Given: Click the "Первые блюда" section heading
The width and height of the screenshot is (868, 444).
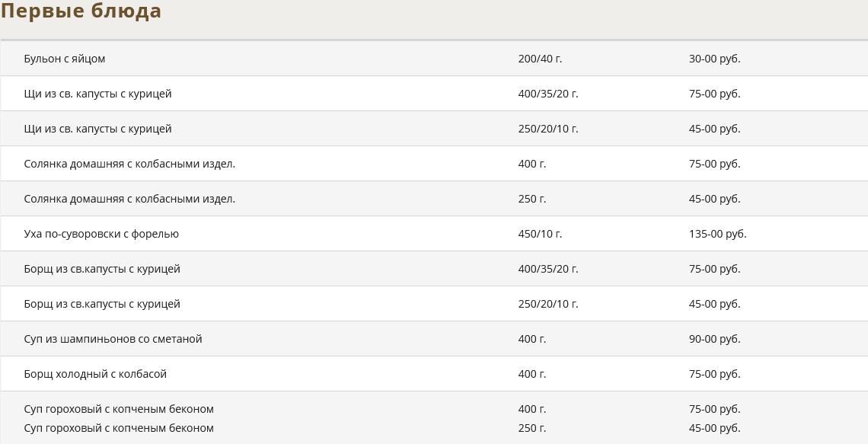Looking at the screenshot, I should (x=81, y=11).
